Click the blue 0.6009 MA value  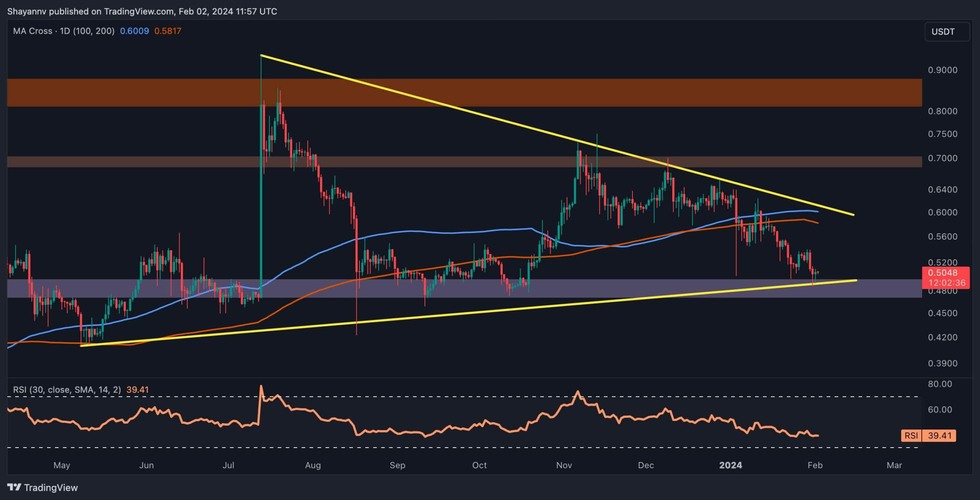pos(134,31)
